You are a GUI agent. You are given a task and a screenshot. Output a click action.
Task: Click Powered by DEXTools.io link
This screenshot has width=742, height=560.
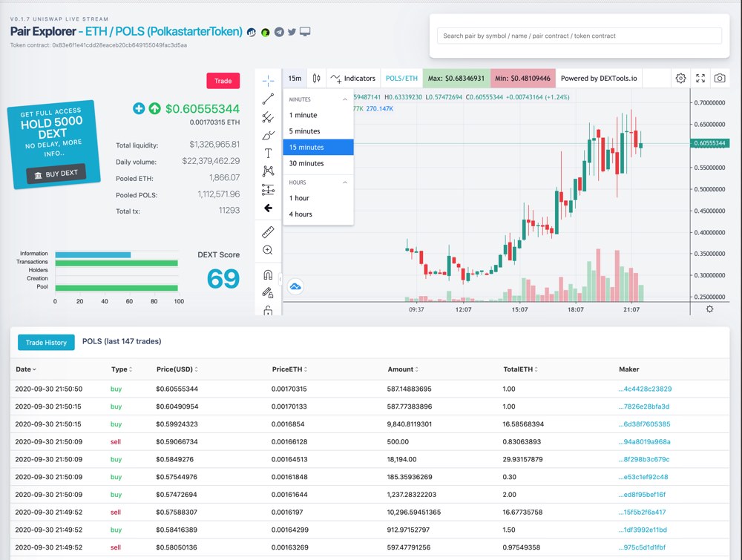[599, 79]
